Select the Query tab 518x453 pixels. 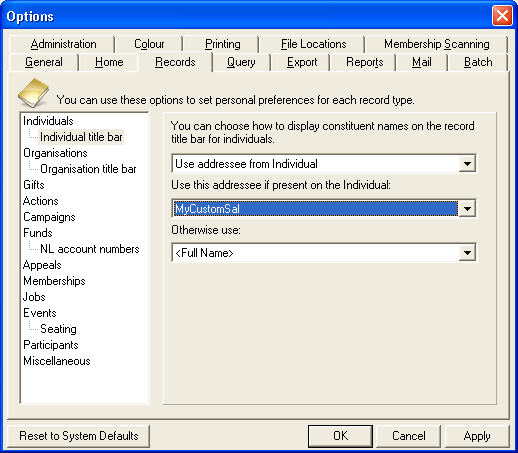coord(241,62)
